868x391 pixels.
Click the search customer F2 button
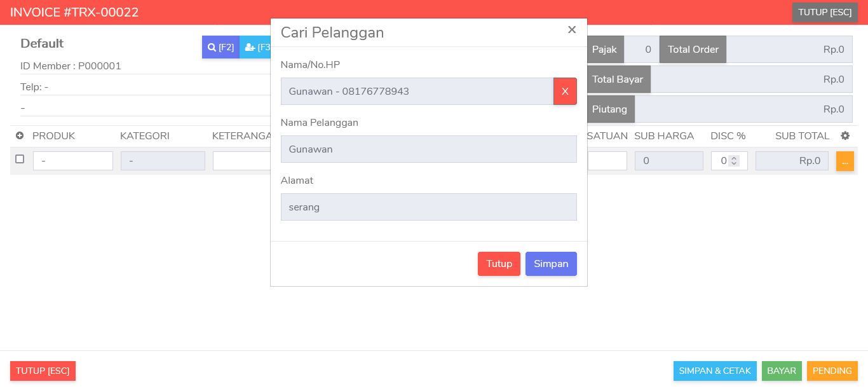click(x=220, y=47)
